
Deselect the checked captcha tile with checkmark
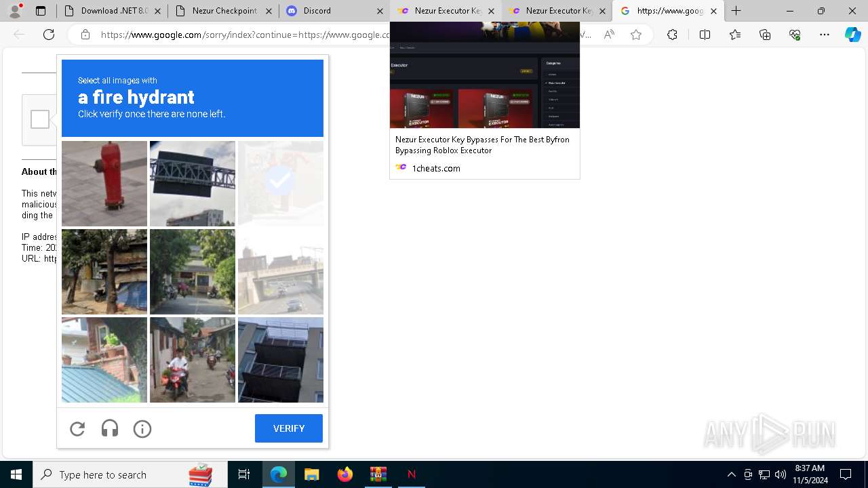point(281,184)
